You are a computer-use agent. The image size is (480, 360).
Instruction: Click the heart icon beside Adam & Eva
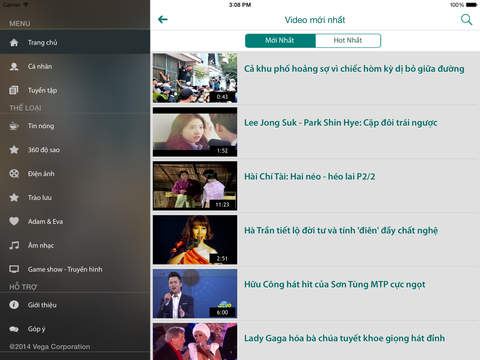tap(14, 221)
